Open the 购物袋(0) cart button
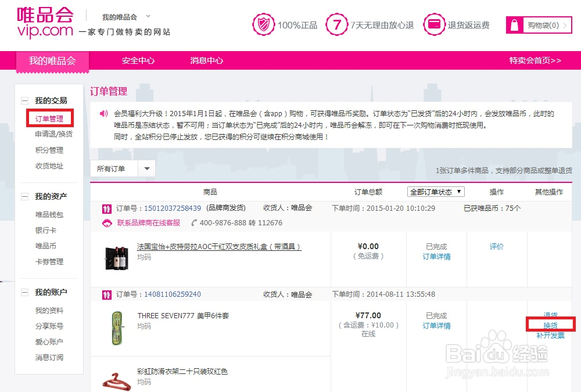 pos(539,25)
